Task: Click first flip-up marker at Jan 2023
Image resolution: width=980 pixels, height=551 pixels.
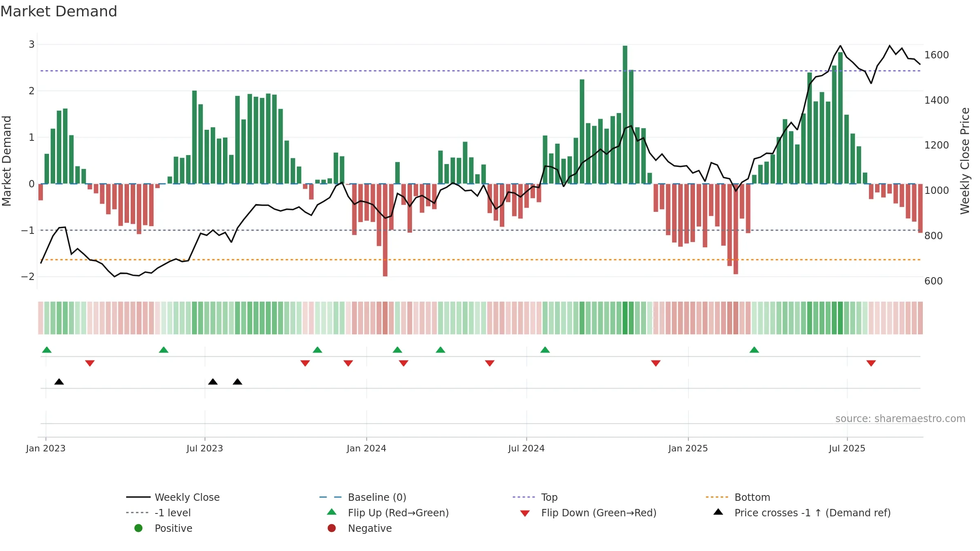Action: [x=47, y=350]
